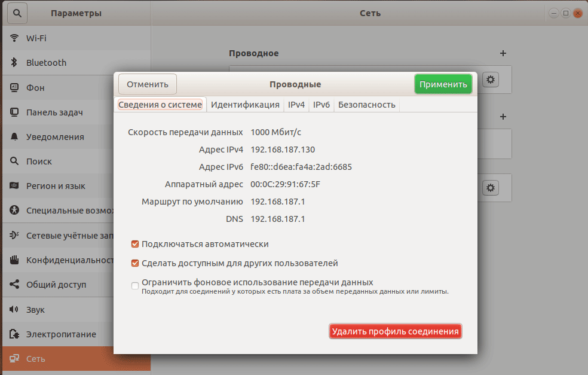Select the Wi-Fi sidebar item
This screenshot has width=588, height=375.
point(76,38)
